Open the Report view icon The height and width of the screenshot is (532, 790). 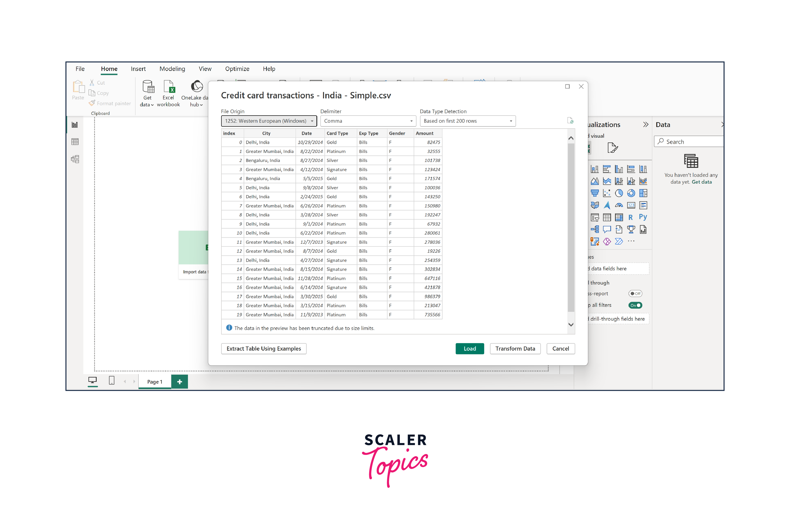(75, 124)
